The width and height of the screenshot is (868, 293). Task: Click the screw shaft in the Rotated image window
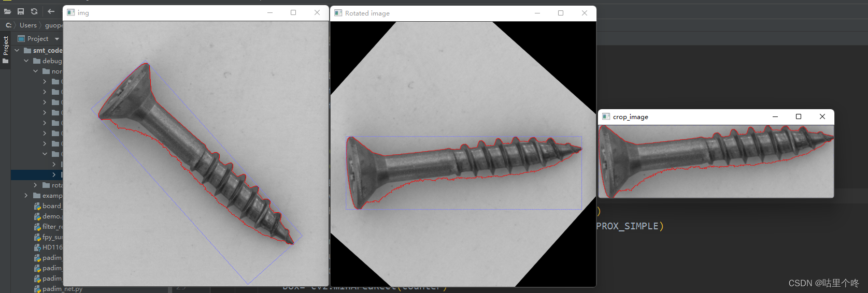tap(420, 166)
